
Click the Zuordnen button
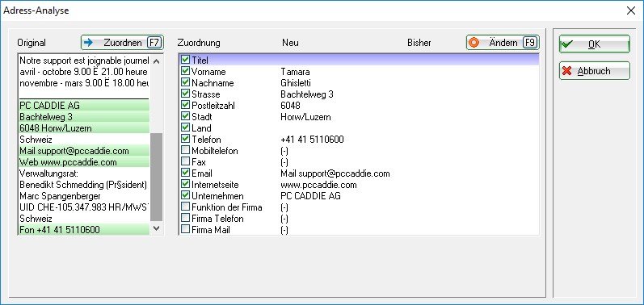click(122, 43)
